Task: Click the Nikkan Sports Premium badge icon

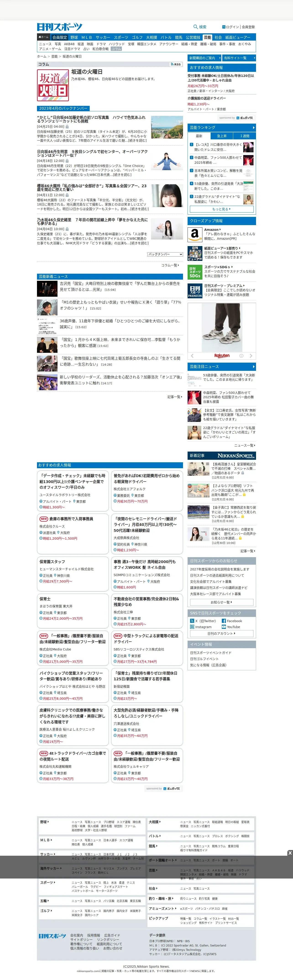Action: tap(195, 291)
